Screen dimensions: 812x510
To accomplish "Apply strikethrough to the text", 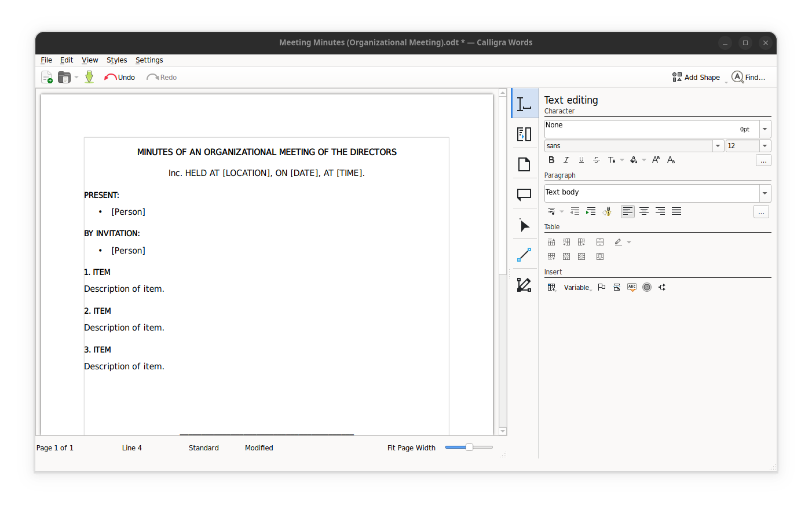I will (597, 160).
